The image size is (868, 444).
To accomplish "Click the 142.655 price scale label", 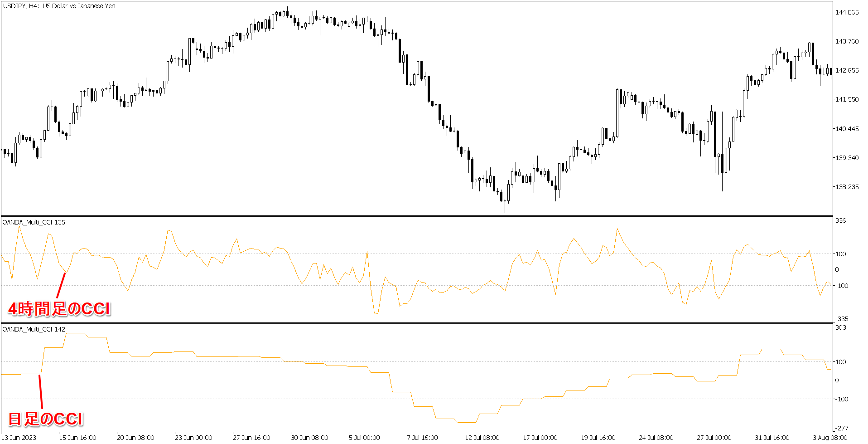I will pos(847,70).
